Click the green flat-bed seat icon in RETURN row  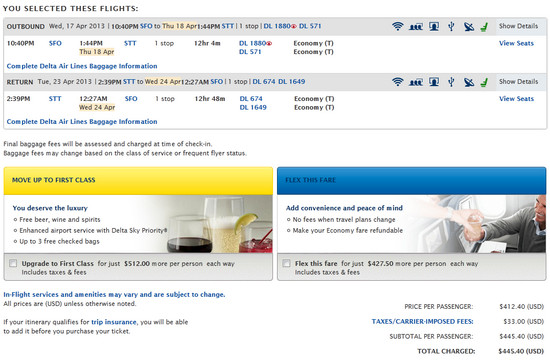click(x=484, y=82)
